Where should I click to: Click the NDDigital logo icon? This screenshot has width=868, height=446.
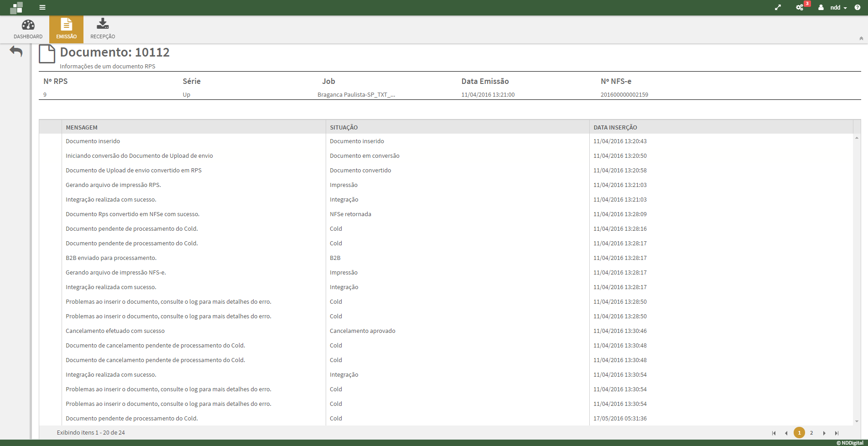tap(16, 8)
